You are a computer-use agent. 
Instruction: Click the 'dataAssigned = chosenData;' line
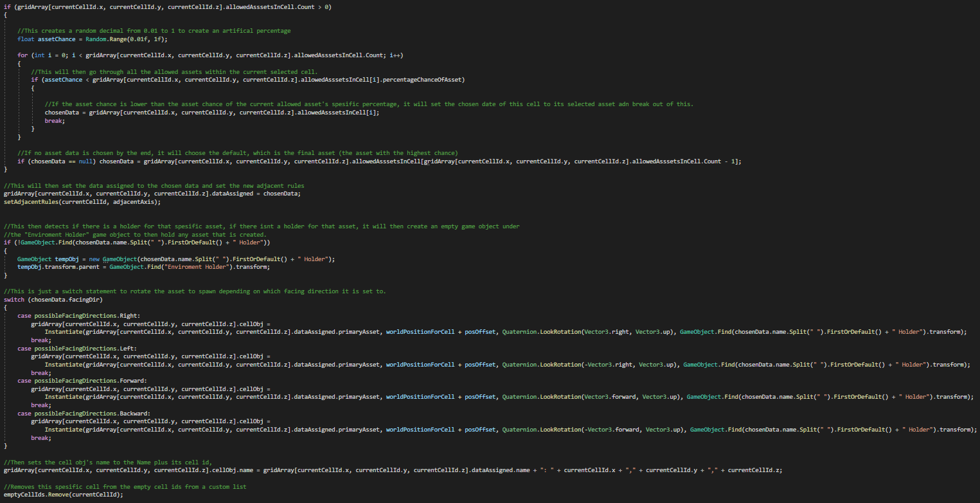coord(152,194)
